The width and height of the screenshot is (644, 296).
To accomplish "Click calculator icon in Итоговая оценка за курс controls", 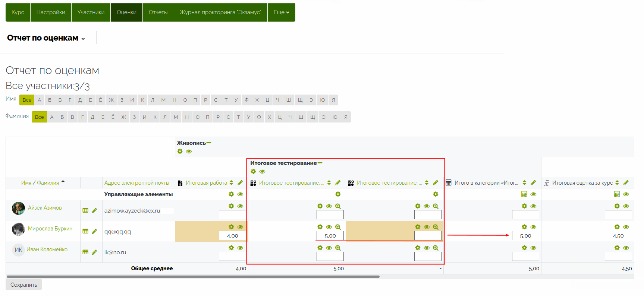I will (617, 194).
